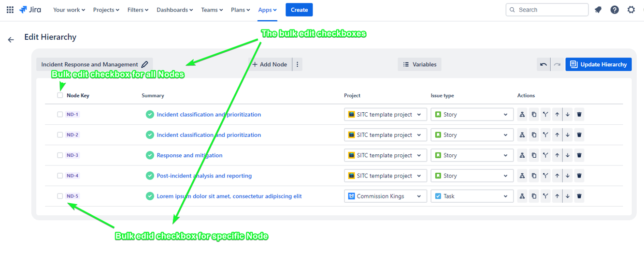
Task: Add child node for ND-4 row
Action: point(522,176)
